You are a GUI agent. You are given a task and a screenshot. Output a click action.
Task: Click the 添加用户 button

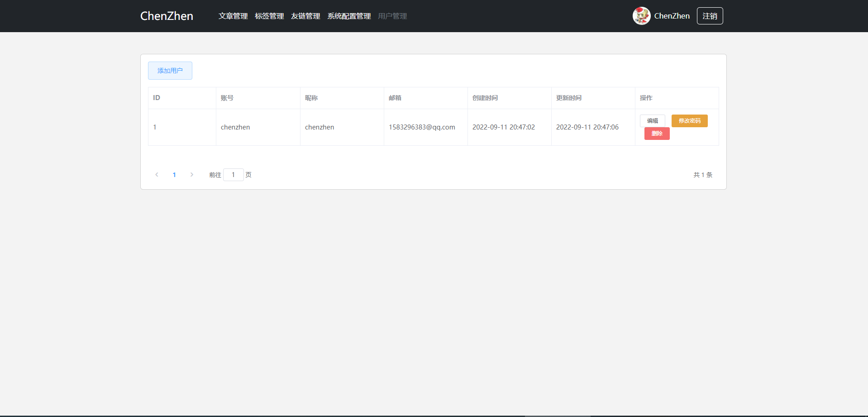coord(170,71)
